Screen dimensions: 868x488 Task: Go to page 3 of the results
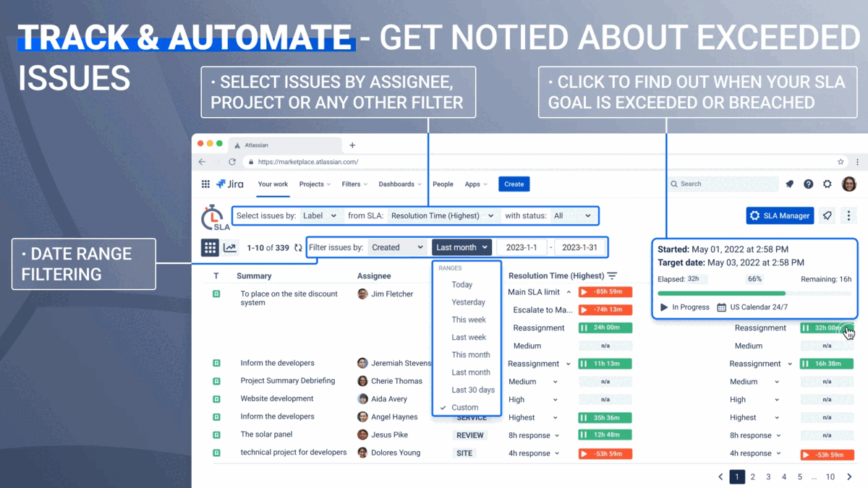pos(768,476)
